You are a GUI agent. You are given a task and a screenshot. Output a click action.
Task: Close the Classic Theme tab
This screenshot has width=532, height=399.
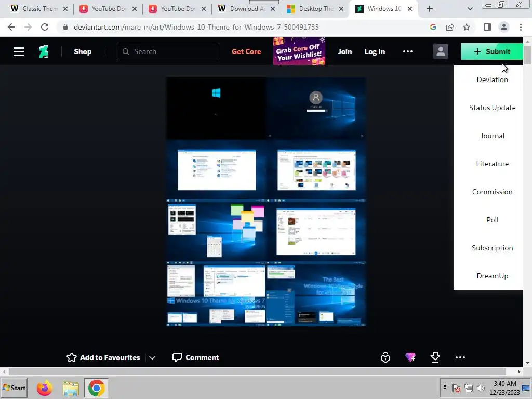(65, 9)
